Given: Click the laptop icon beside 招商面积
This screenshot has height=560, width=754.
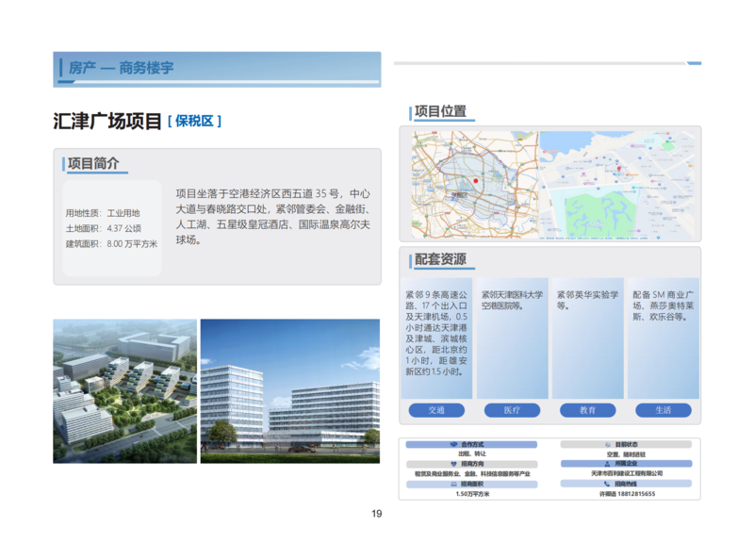Looking at the screenshot, I should tap(453, 485).
